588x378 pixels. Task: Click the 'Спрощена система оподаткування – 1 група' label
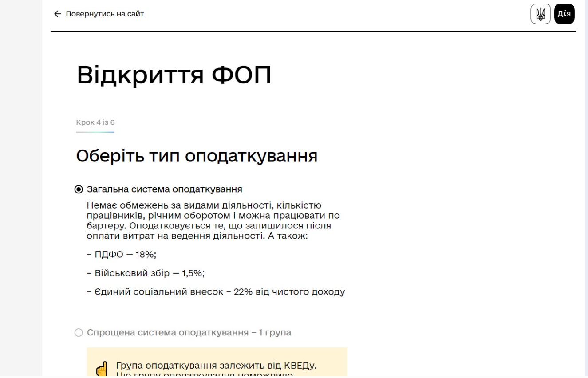pos(189,333)
